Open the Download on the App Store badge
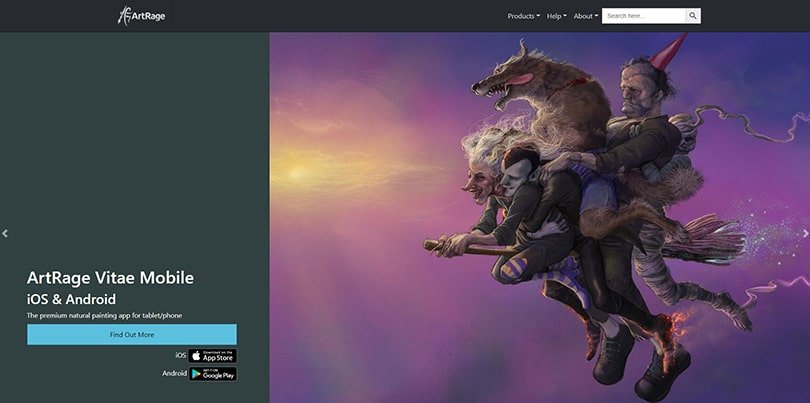 click(x=212, y=356)
